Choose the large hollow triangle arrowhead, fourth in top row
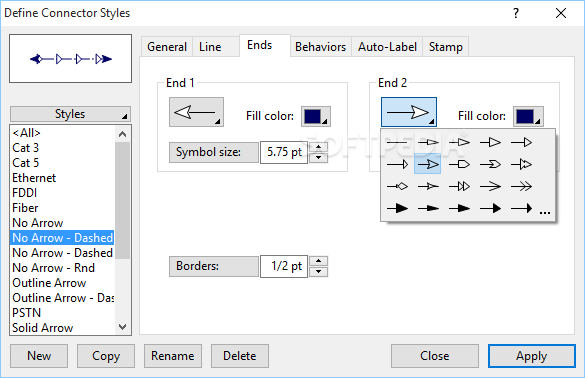This screenshot has width=585, height=378. coord(490,142)
